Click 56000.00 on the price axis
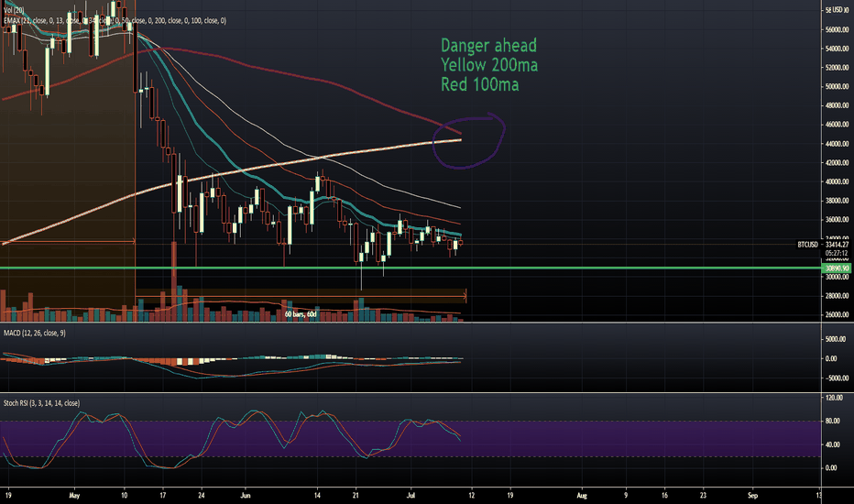Screen dimensions: 854x504 [837, 30]
